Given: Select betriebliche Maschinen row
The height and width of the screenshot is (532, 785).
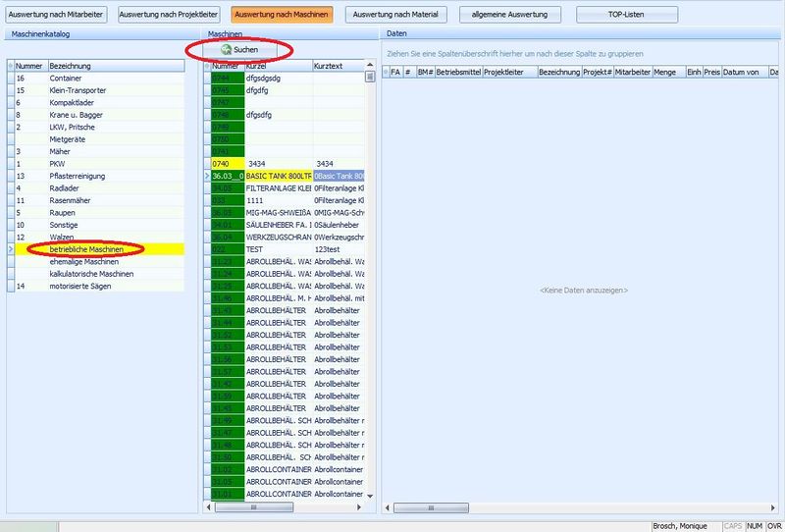Looking at the screenshot, I should pyautogui.click(x=95, y=249).
